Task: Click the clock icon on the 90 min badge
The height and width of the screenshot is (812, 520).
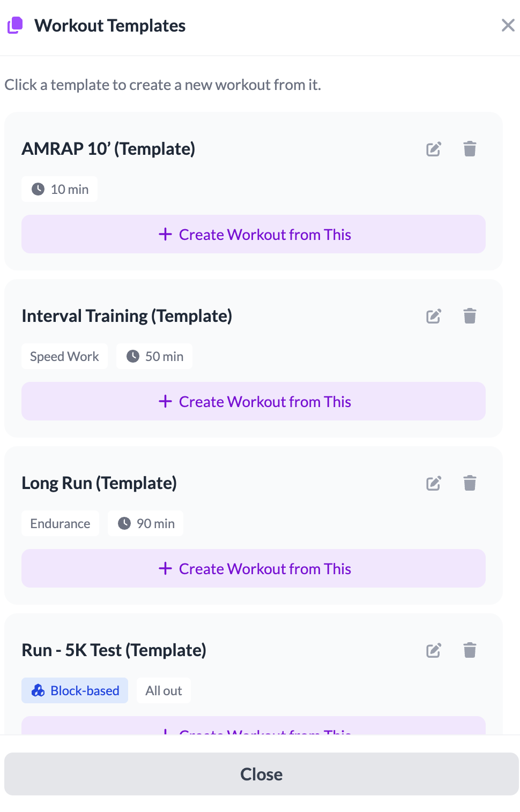Action: click(x=124, y=523)
